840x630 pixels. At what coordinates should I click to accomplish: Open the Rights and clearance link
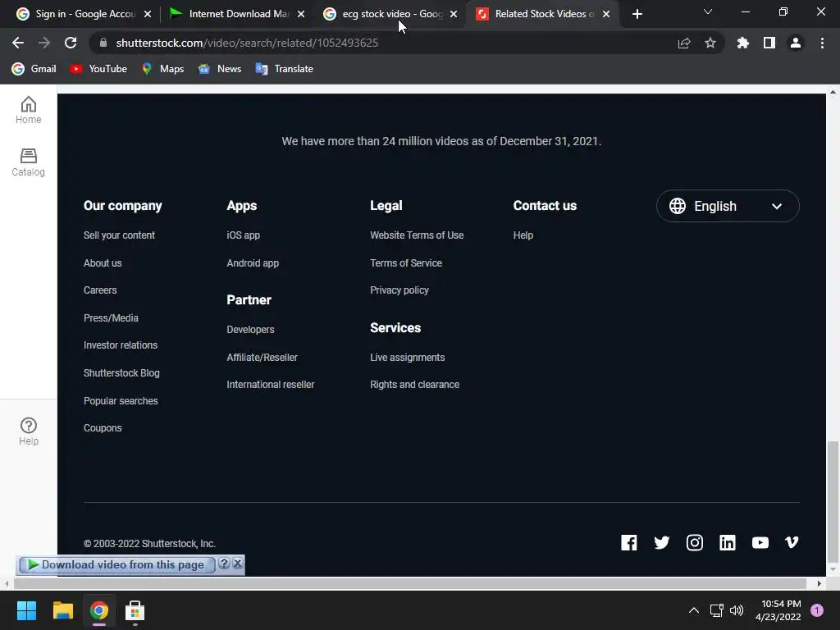(x=414, y=385)
